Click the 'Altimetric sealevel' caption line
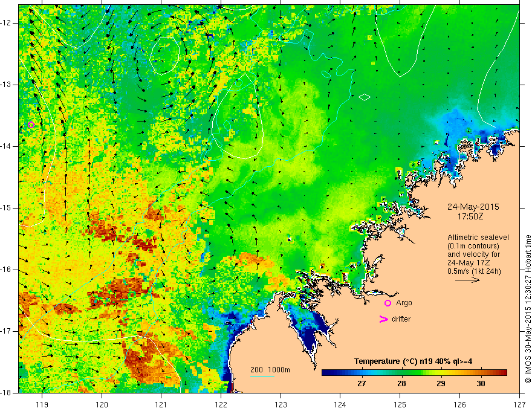 click(478, 238)
